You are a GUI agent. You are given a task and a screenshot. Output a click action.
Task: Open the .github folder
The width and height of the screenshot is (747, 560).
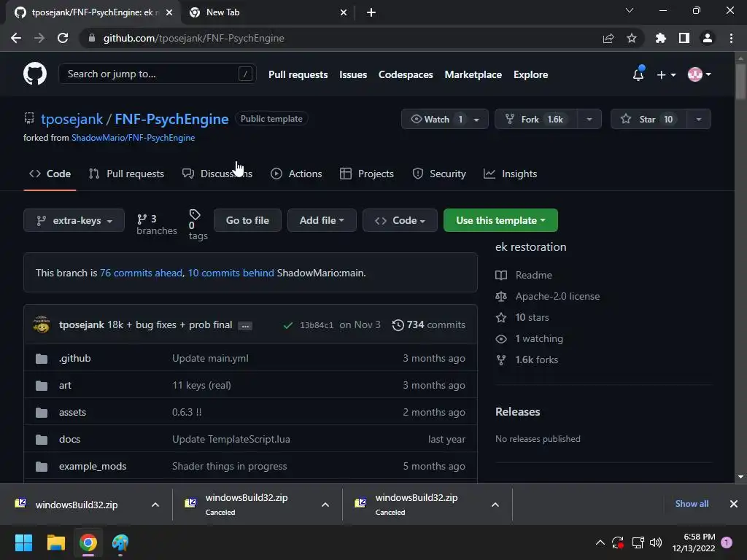75,358
